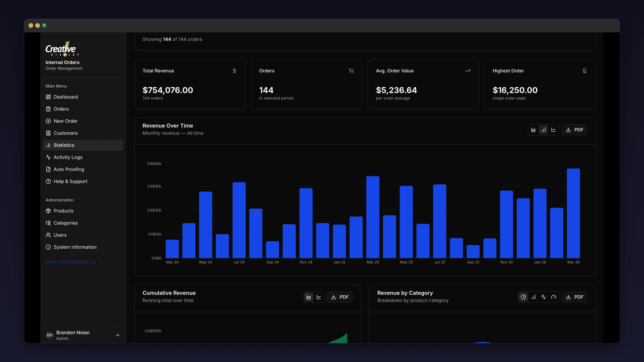Collapse the Brandon Nolan user menu
Image resolution: width=644 pixels, height=362 pixels.
click(118, 335)
